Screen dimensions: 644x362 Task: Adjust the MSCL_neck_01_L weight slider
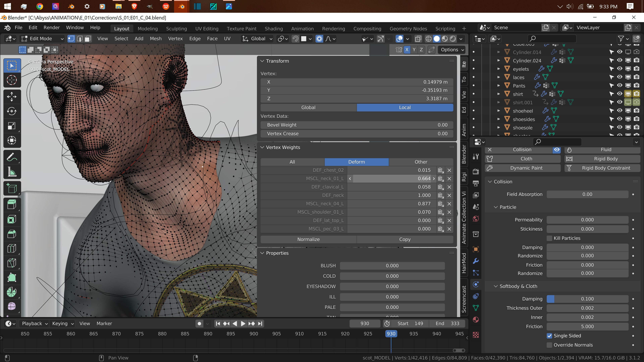[392, 179]
